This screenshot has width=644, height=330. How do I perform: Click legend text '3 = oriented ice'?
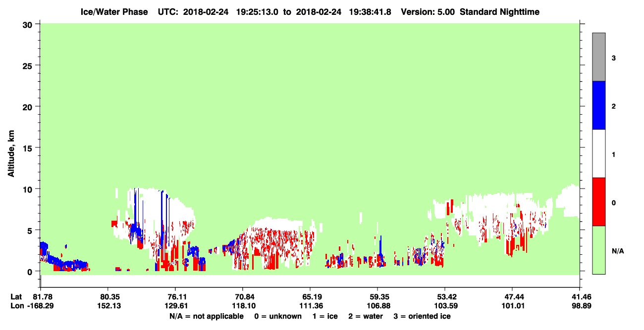(422, 316)
